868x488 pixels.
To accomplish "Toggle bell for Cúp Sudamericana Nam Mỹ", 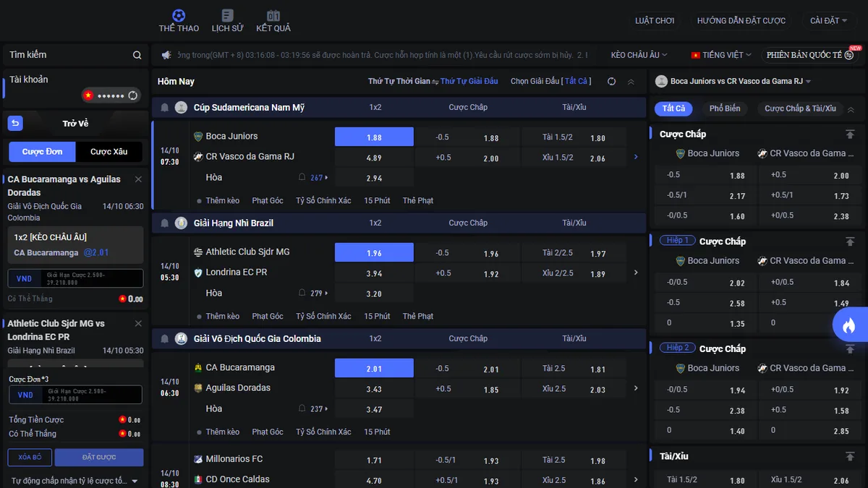I will [x=164, y=108].
